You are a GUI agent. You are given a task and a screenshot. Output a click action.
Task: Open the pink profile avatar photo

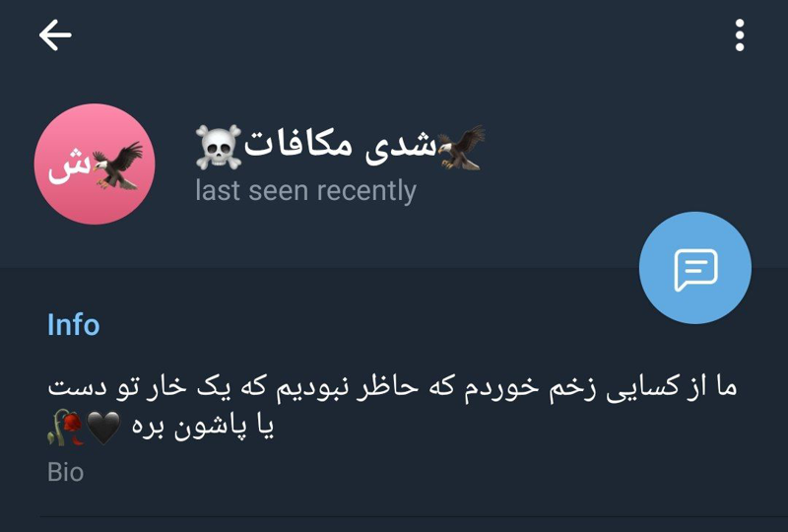click(x=95, y=164)
